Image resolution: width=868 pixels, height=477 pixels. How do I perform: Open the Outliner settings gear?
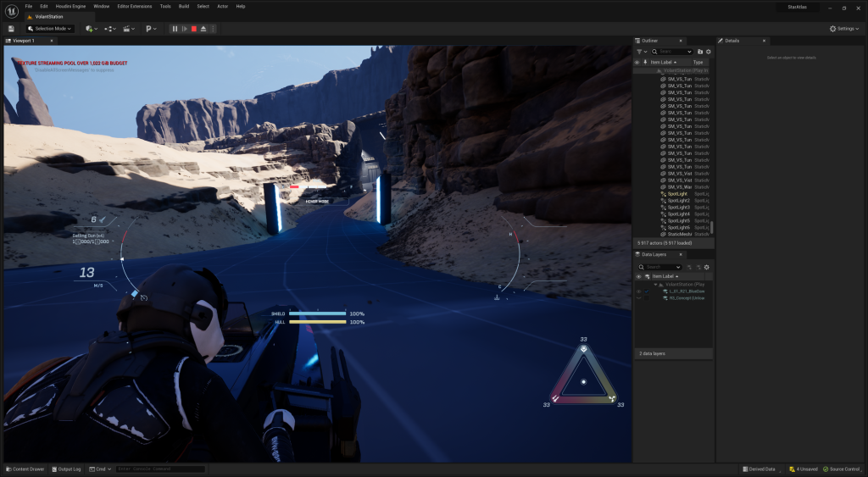708,52
